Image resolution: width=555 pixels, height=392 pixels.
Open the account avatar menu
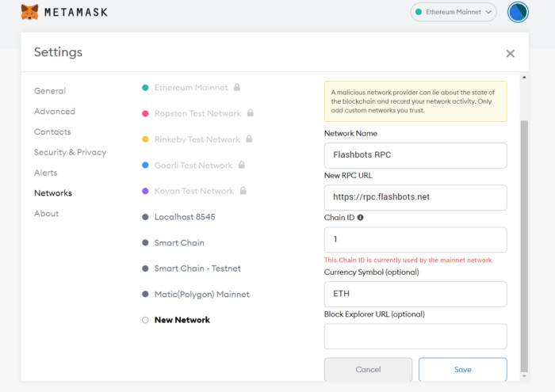pyautogui.click(x=518, y=12)
